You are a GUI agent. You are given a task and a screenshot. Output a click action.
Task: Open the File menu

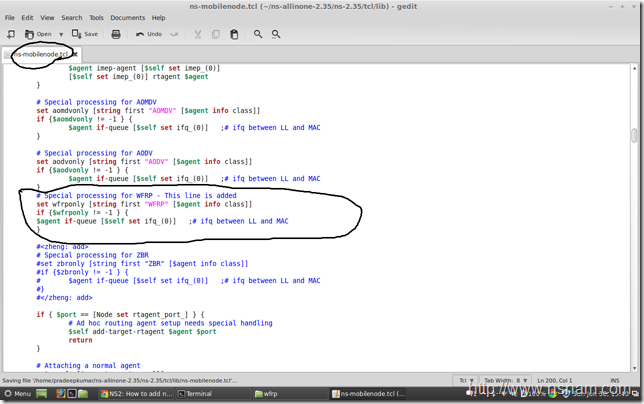click(8, 18)
